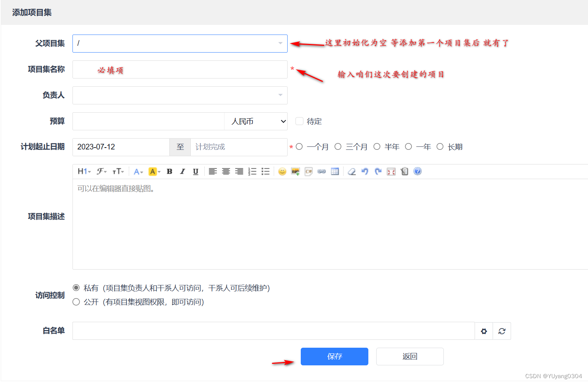Insert a table in editor

pyautogui.click(x=335, y=172)
